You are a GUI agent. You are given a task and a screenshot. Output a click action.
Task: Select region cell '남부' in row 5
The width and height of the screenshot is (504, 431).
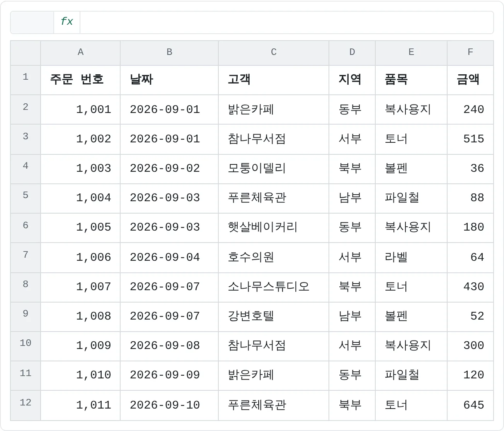pos(352,198)
